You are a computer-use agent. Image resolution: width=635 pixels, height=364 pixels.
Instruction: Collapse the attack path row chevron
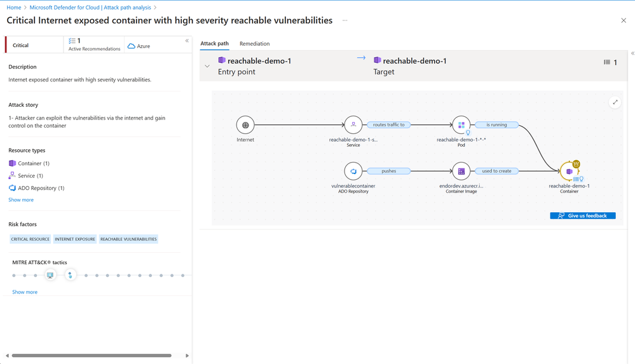click(x=207, y=66)
